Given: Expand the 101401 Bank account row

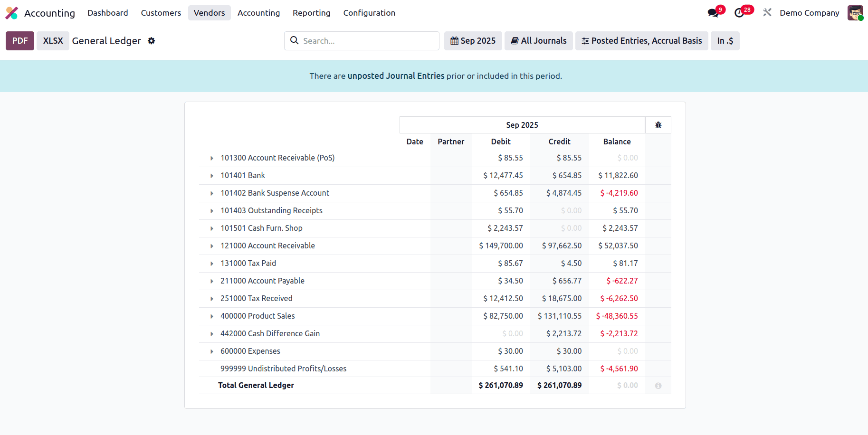Looking at the screenshot, I should point(211,175).
